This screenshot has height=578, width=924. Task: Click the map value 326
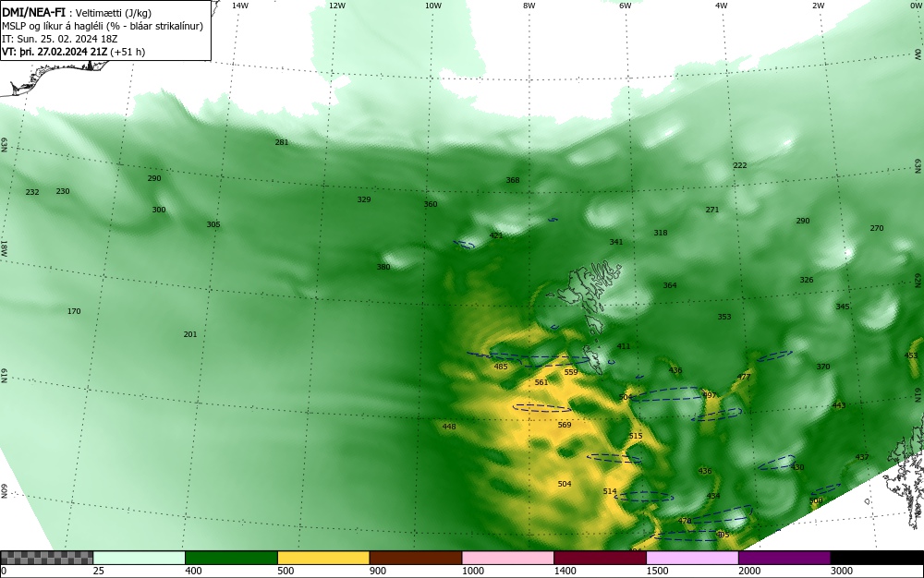pyautogui.click(x=806, y=280)
